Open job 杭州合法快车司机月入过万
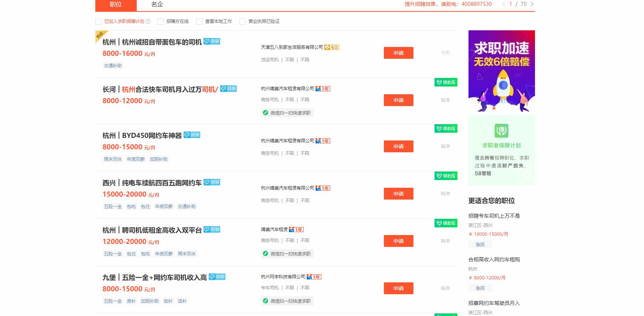 coord(160,89)
